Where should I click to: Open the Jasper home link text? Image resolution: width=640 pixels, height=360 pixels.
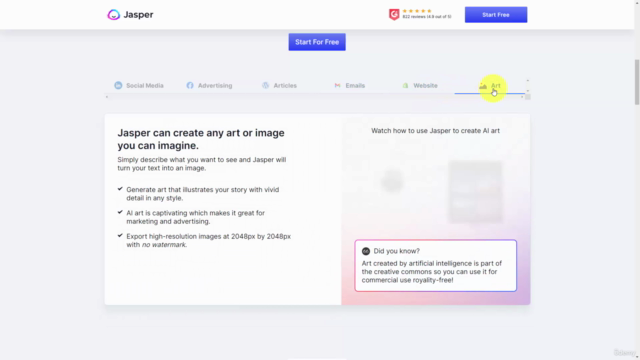[138, 15]
